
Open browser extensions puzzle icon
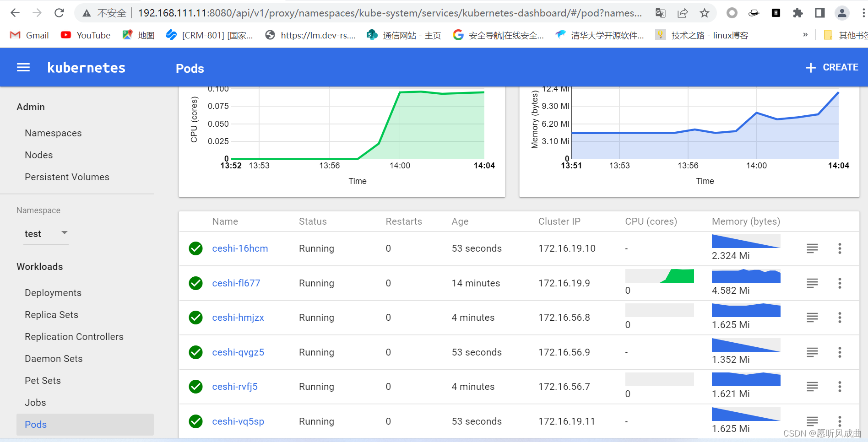[x=798, y=13]
